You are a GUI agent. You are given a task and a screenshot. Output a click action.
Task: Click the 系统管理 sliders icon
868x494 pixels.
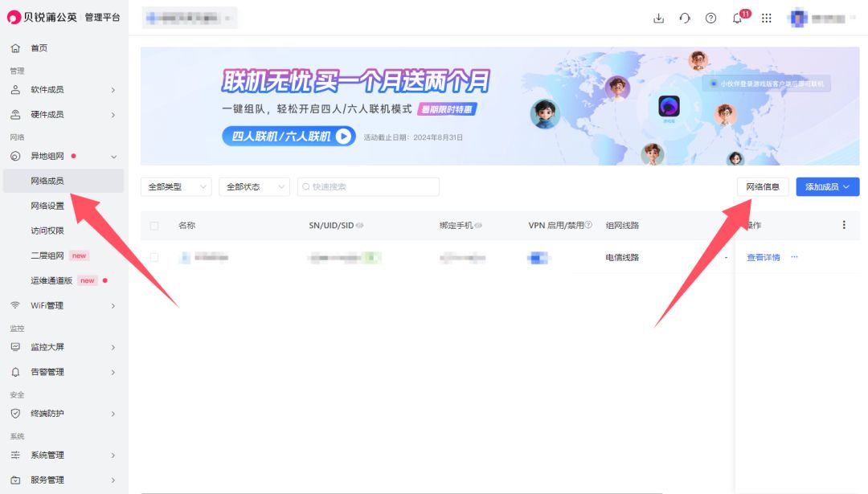(15, 455)
